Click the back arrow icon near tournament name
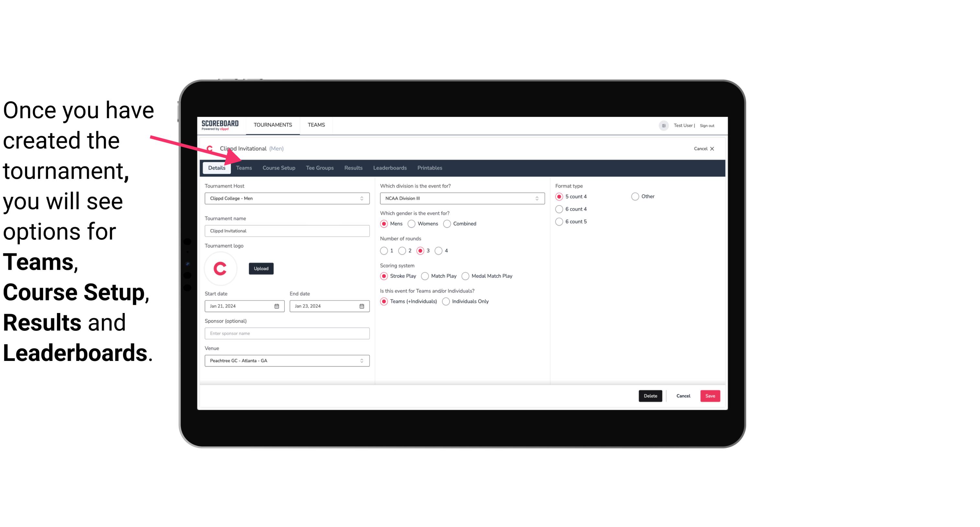Screen dimensions: 980x527 209,149
